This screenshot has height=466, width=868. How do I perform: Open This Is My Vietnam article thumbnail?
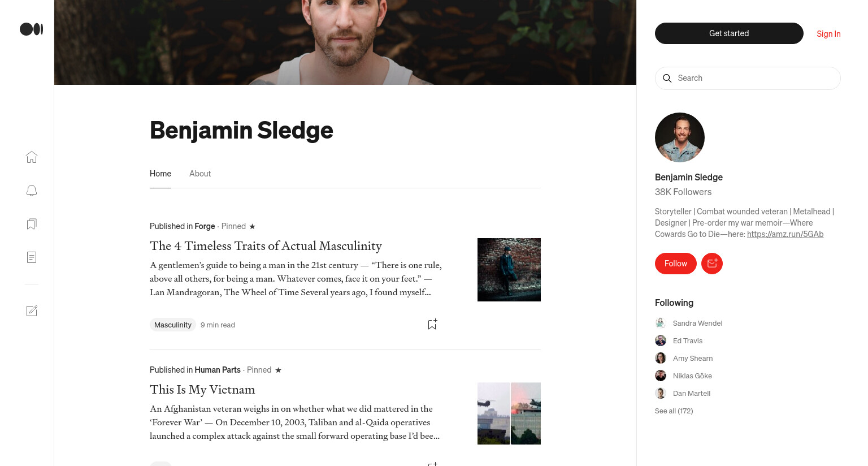(x=509, y=413)
